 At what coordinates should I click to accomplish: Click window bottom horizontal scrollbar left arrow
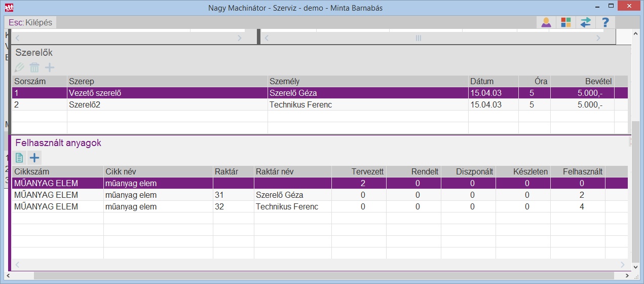click(8, 275)
